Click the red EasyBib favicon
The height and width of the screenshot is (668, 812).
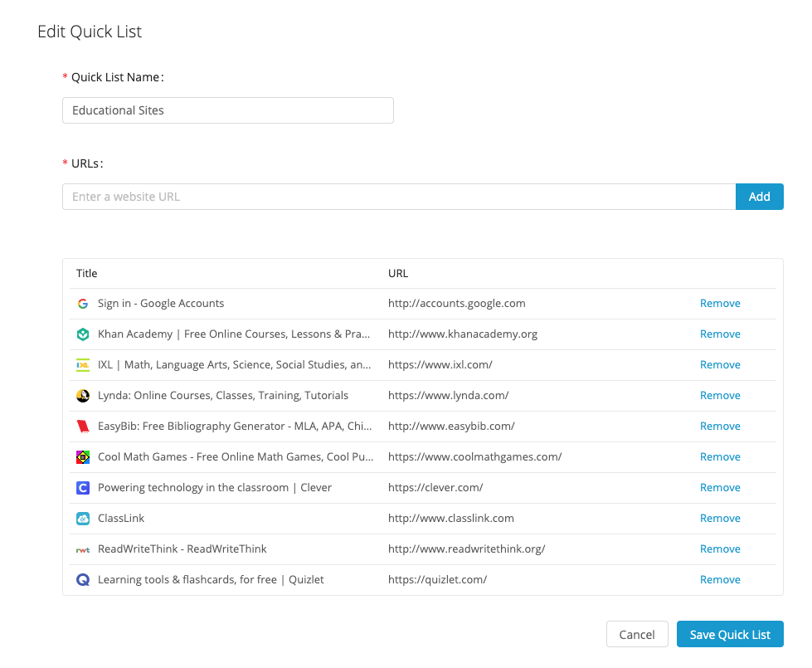[83, 427]
